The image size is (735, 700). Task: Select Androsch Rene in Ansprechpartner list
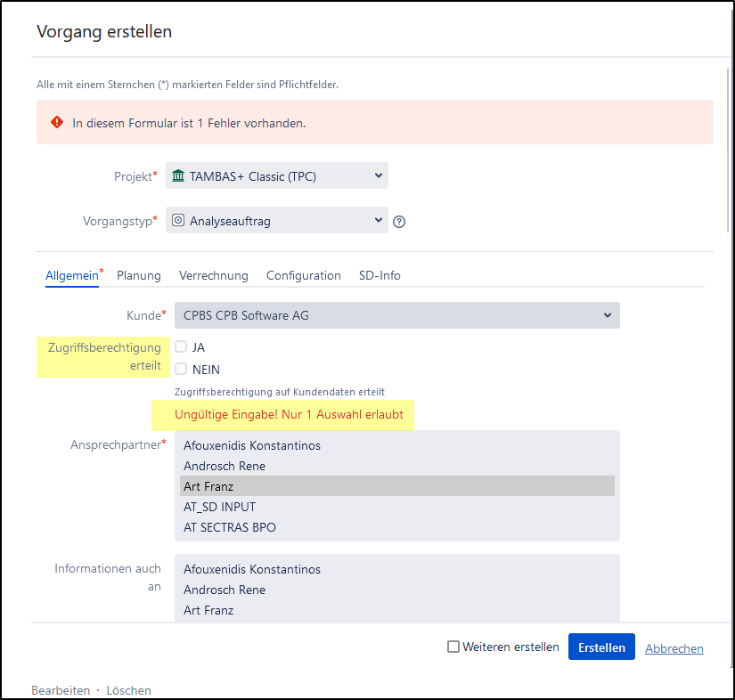[x=397, y=466]
